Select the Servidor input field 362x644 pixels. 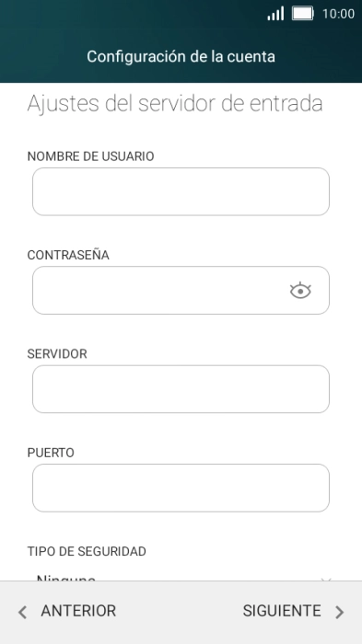tap(181, 389)
